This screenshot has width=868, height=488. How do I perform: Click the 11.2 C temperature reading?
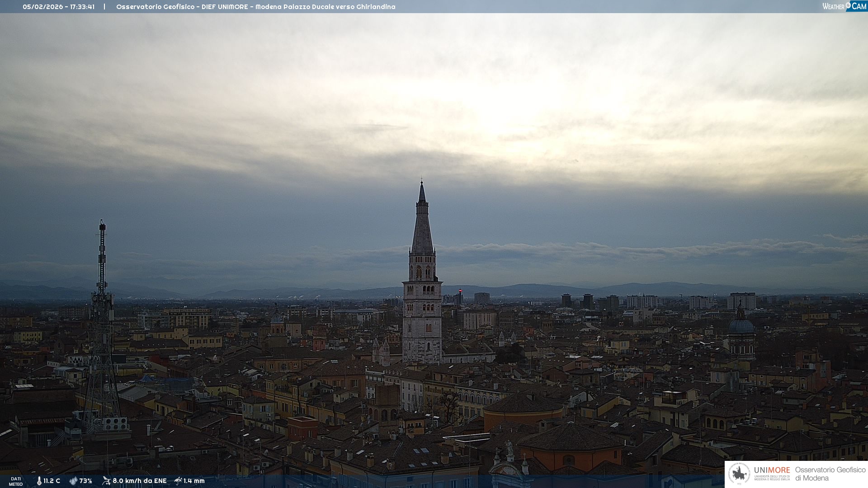(52, 481)
